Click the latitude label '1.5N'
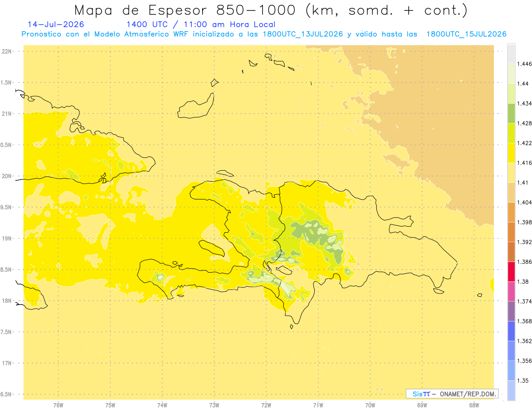 [7, 82]
